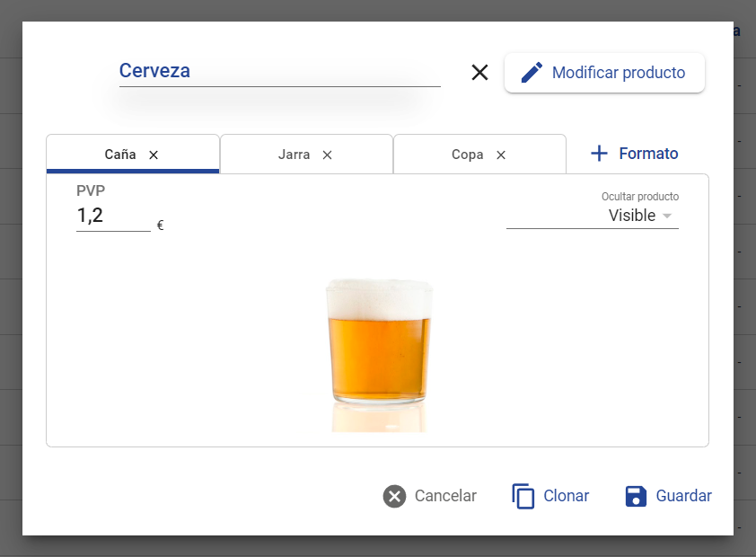
Task: Focus the PVP price input field
Action: [x=113, y=216]
